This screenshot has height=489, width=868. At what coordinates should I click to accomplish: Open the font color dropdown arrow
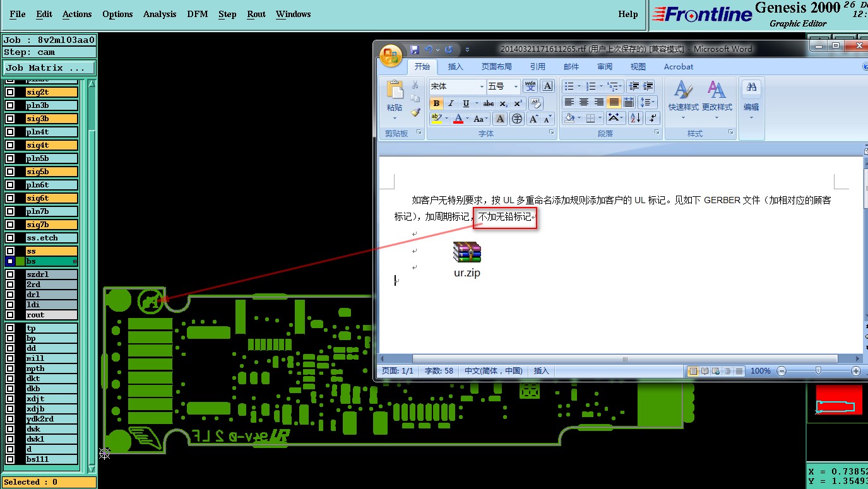468,119
